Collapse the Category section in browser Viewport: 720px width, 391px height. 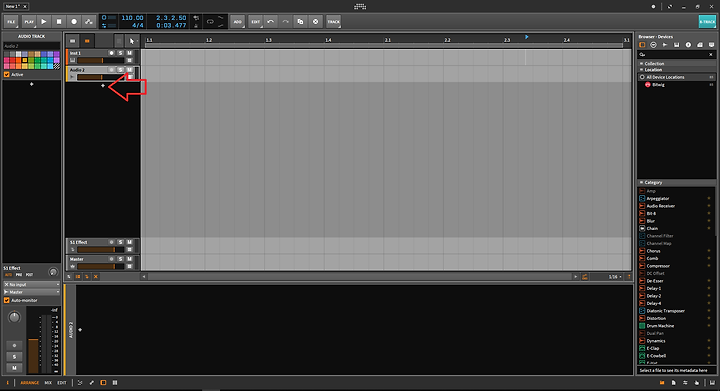point(641,183)
